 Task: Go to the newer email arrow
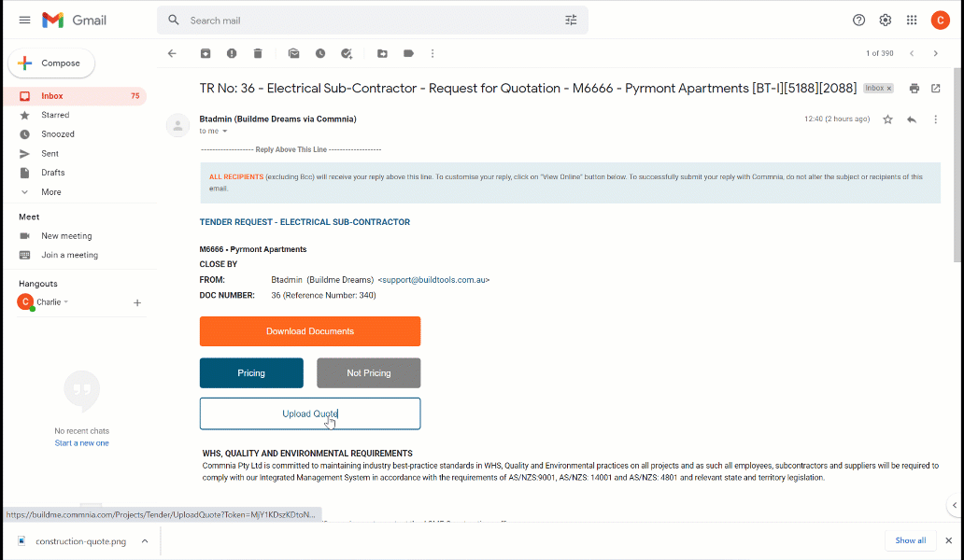click(x=912, y=53)
